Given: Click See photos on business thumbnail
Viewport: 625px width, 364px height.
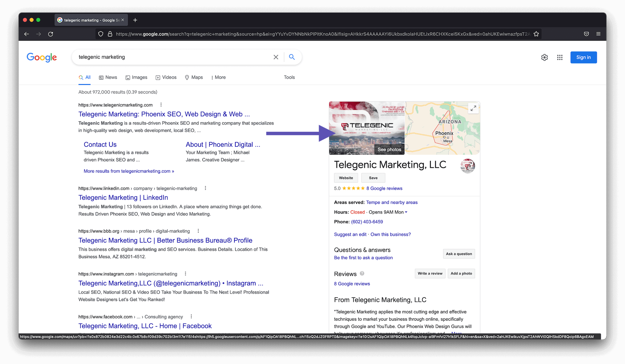Looking at the screenshot, I should 389,149.
